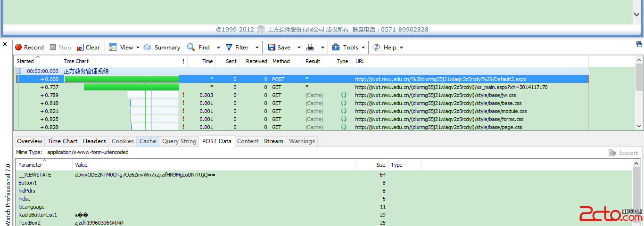
Task: Click the printer icon in the toolbar
Action: click(x=311, y=47)
